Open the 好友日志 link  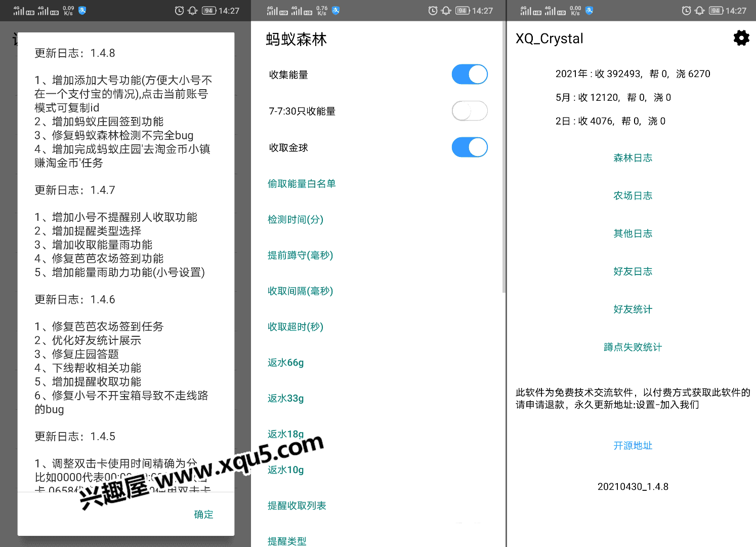coord(633,271)
